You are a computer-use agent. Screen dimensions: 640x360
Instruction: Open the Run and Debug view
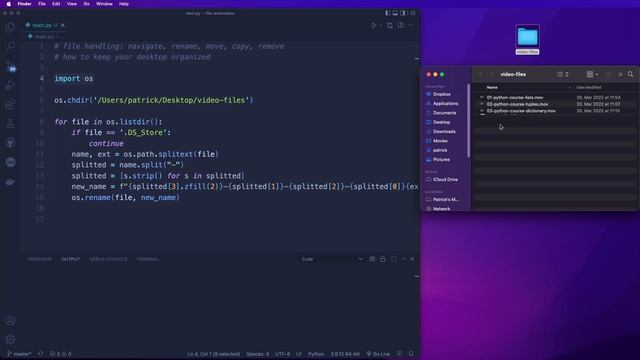(x=11, y=85)
